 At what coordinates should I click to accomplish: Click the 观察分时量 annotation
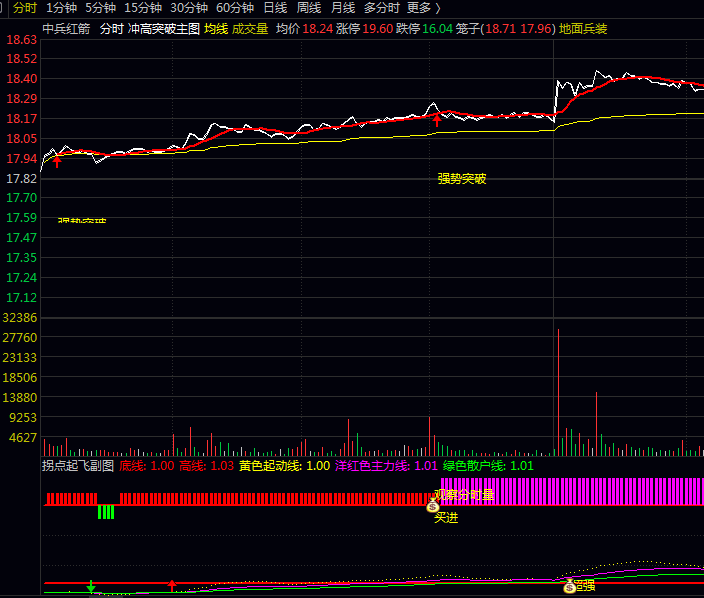click(464, 495)
